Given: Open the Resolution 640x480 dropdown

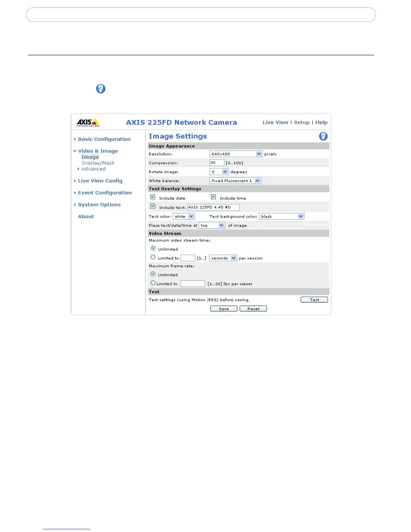Looking at the screenshot, I should (x=236, y=154).
